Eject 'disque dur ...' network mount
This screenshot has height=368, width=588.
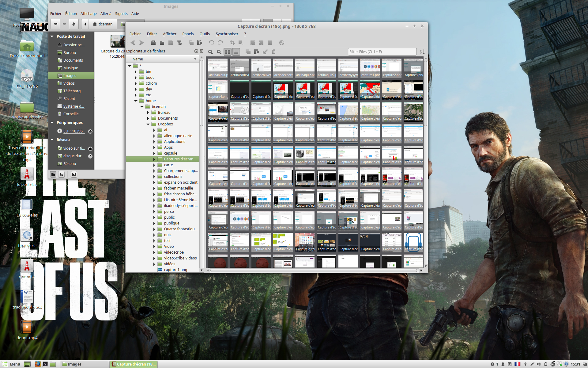(x=90, y=156)
